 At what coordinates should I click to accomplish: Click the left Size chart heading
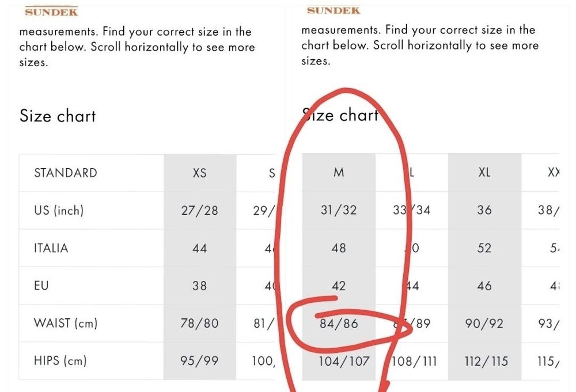click(58, 116)
